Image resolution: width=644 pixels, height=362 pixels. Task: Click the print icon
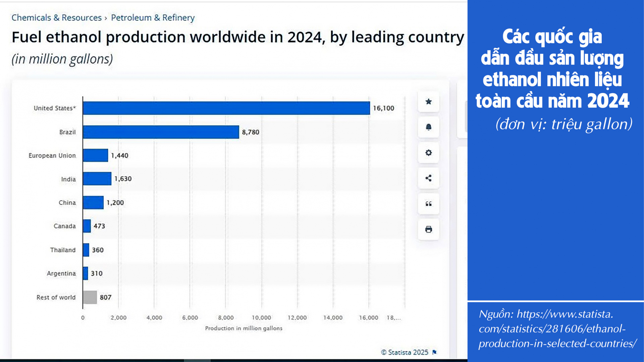tap(428, 229)
